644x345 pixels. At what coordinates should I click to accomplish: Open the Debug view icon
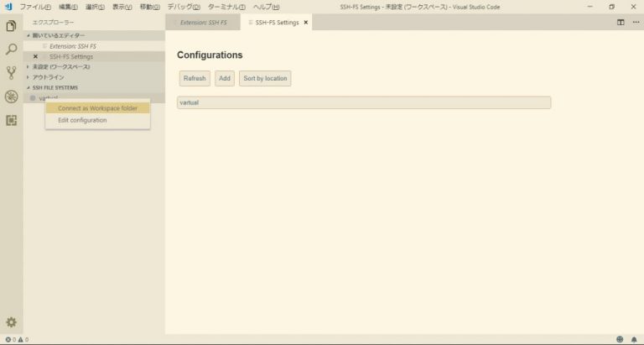pyautogui.click(x=11, y=97)
